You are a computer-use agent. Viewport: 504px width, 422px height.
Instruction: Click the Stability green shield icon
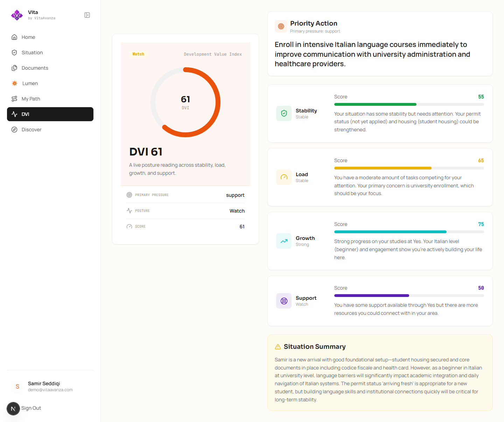pyautogui.click(x=284, y=113)
